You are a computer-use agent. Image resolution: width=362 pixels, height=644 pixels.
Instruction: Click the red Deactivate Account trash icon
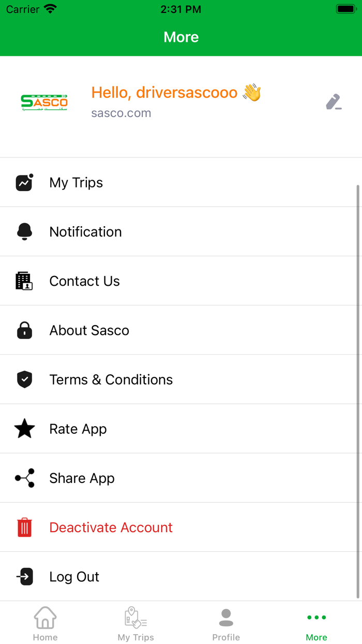pyautogui.click(x=24, y=527)
